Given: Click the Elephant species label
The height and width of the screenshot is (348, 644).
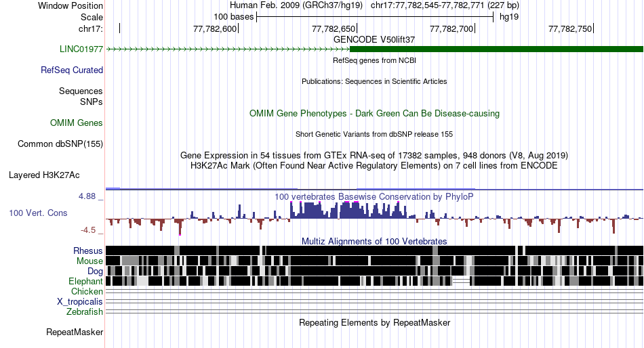Looking at the screenshot, I should point(86,281).
